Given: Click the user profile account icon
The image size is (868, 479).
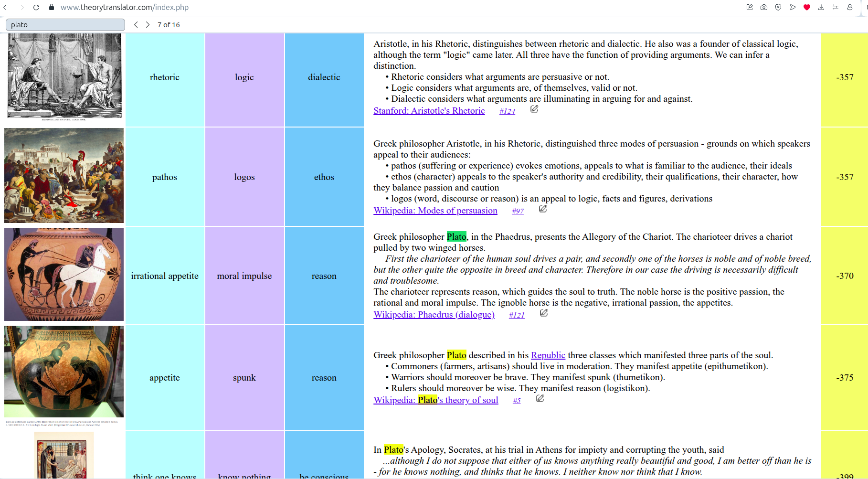Looking at the screenshot, I should (x=850, y=7).
